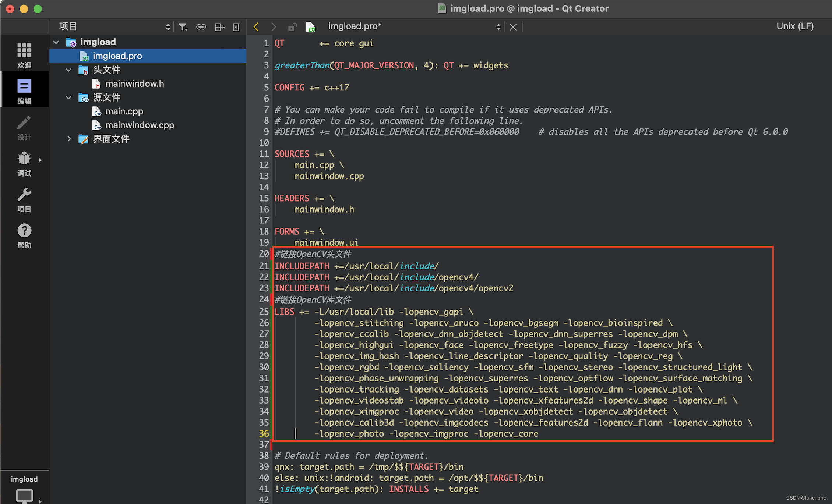
Task: Collapse the sidebar using the hide-panel icon
Action: point(236,26)
